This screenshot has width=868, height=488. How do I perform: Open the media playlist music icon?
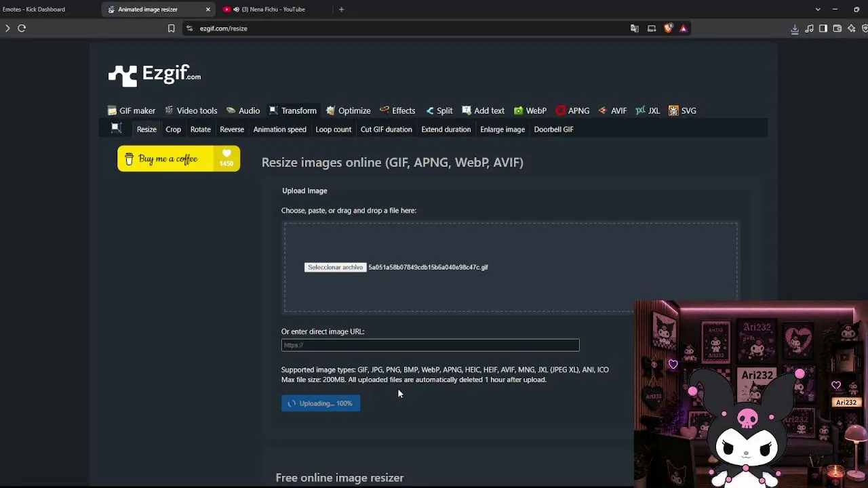click(x=809, y=28)
